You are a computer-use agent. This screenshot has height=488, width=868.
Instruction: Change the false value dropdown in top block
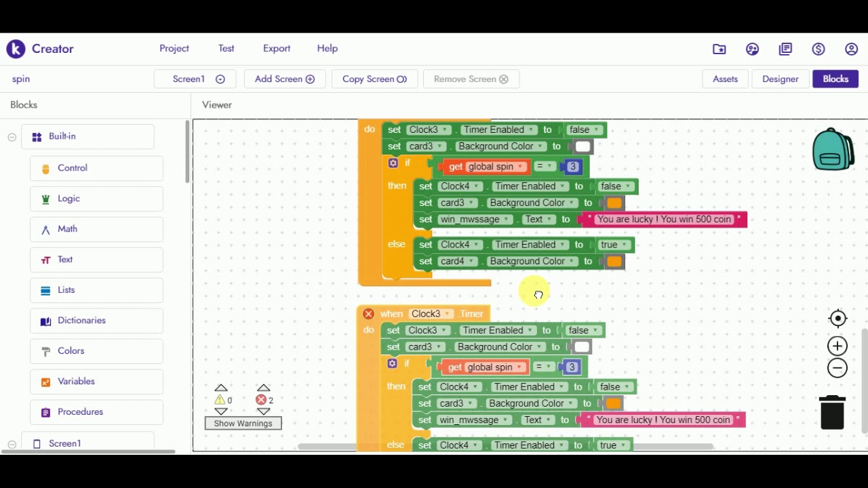[x=585, y=130]
